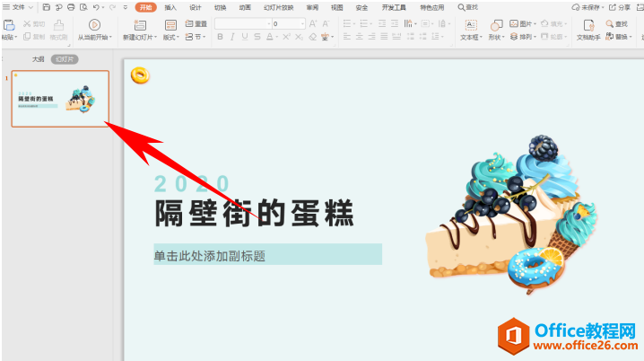This screenshot has height=361, width=644.
Task: Expand the font size dropdown
Action: (x=302, y=24)
